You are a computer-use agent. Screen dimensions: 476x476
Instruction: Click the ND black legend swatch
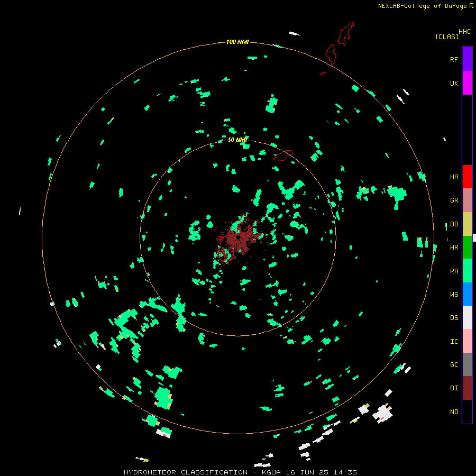(467, 411)
